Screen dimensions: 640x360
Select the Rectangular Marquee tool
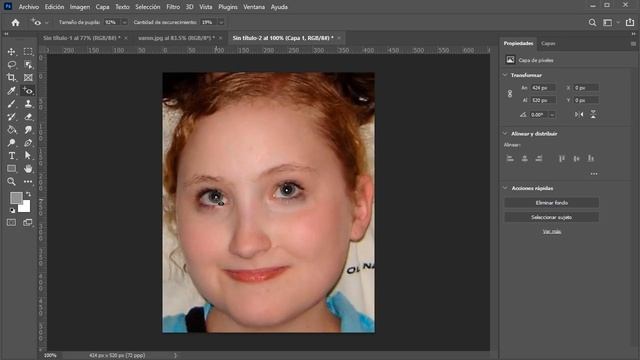tap(28, 51)
